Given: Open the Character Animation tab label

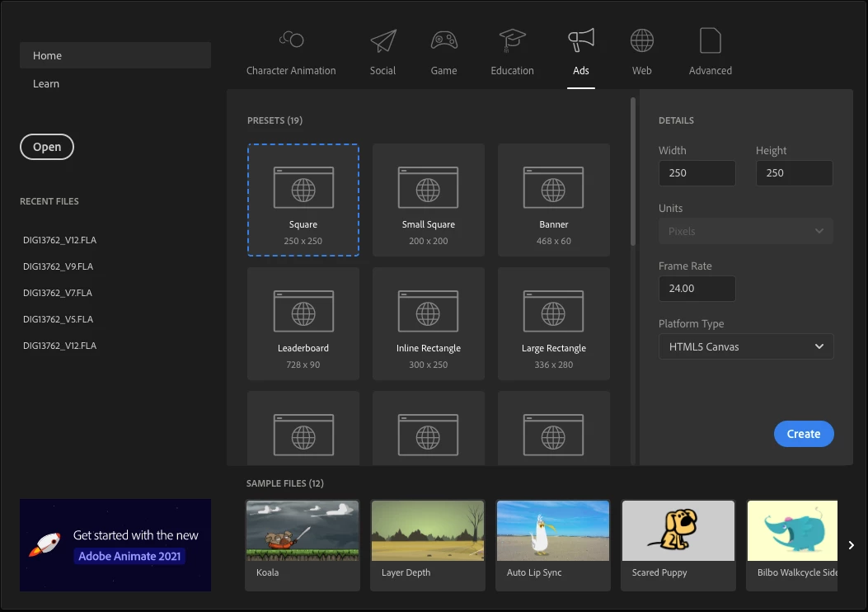Looking at the screenshot, I should point(291,70).
